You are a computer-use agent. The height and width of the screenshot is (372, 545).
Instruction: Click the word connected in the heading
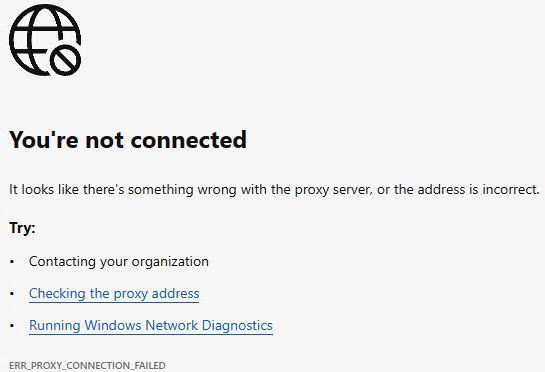(189, 140)
